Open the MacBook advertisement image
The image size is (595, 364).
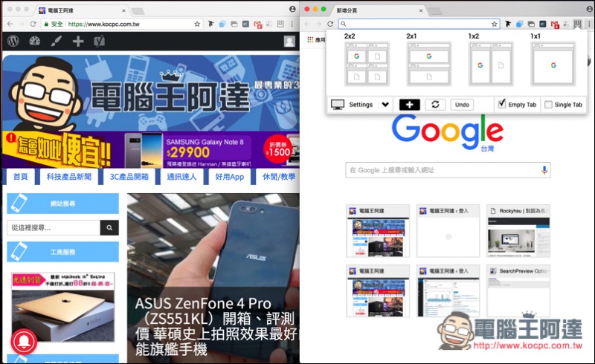click(x=62, y=307)
